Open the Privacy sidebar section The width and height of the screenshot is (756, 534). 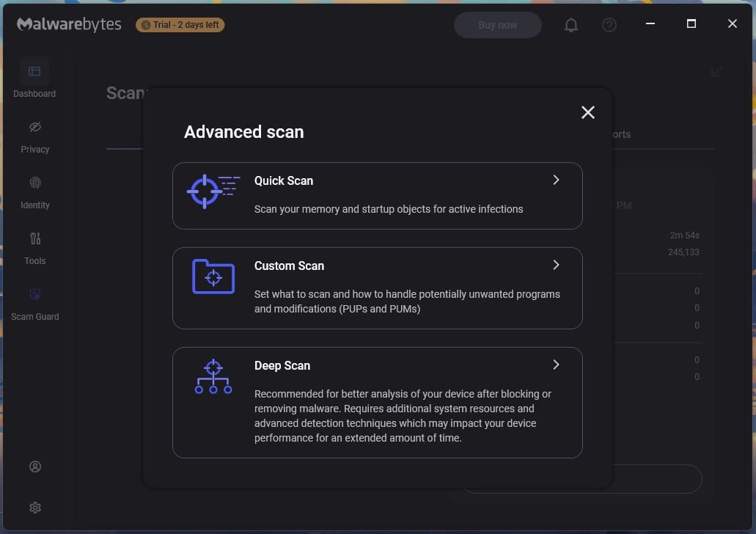pyautogui.click(x=34, y=137)
